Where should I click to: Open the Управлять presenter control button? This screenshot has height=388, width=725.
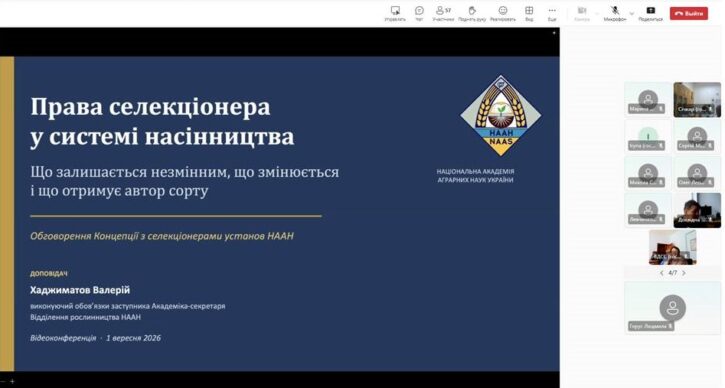pos(395,14)
